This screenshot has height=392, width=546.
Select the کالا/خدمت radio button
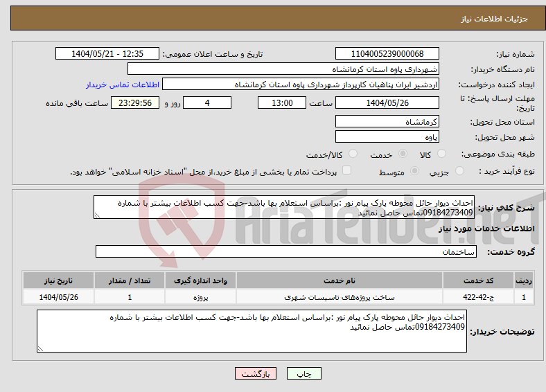pyautogui.click(x=353, y=154)
